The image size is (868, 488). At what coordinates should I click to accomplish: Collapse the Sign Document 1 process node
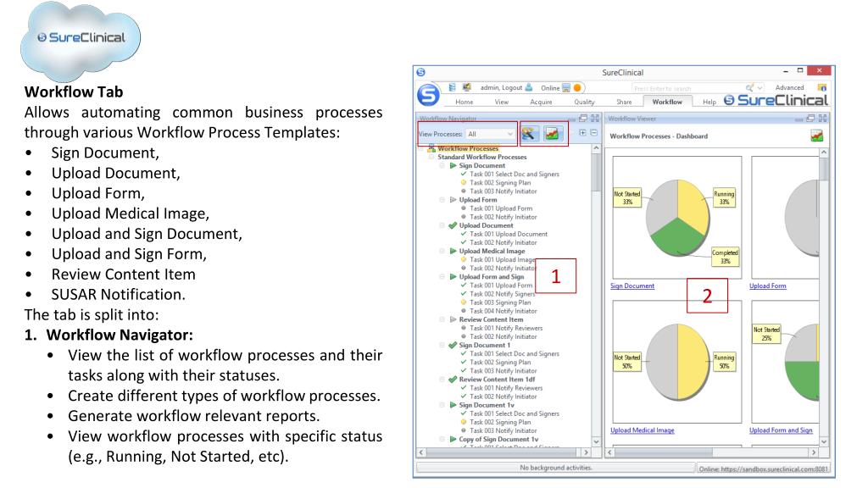point(442,345)
